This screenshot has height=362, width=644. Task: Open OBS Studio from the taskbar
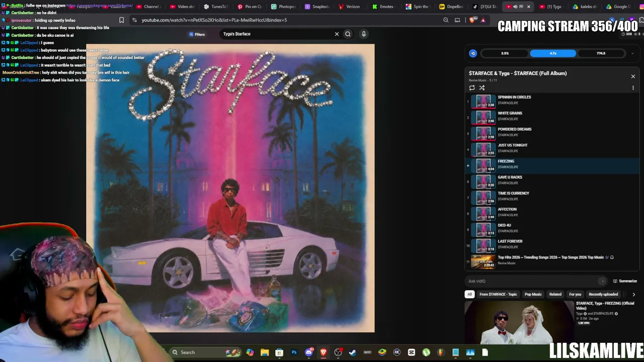point(338,352)
